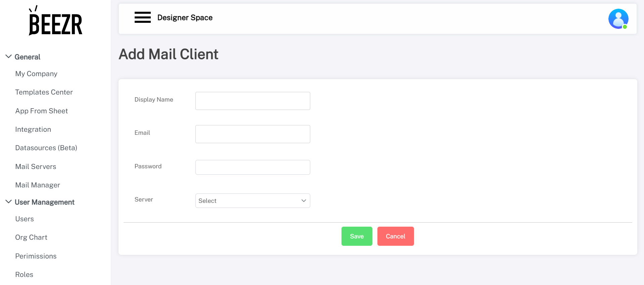Go to Templates Center
The image size is (644, 285).
click(x=44, y=92)
